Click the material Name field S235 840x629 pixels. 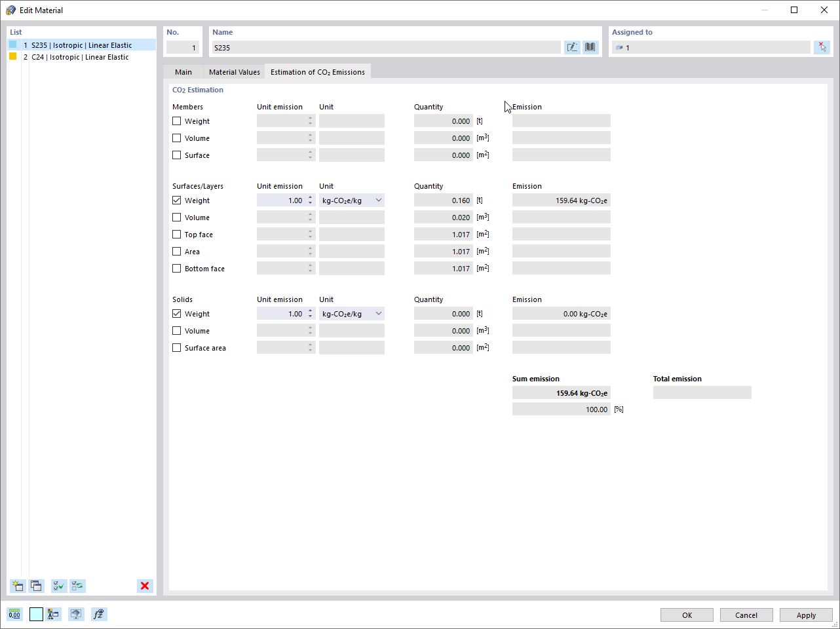click(386, 47)
